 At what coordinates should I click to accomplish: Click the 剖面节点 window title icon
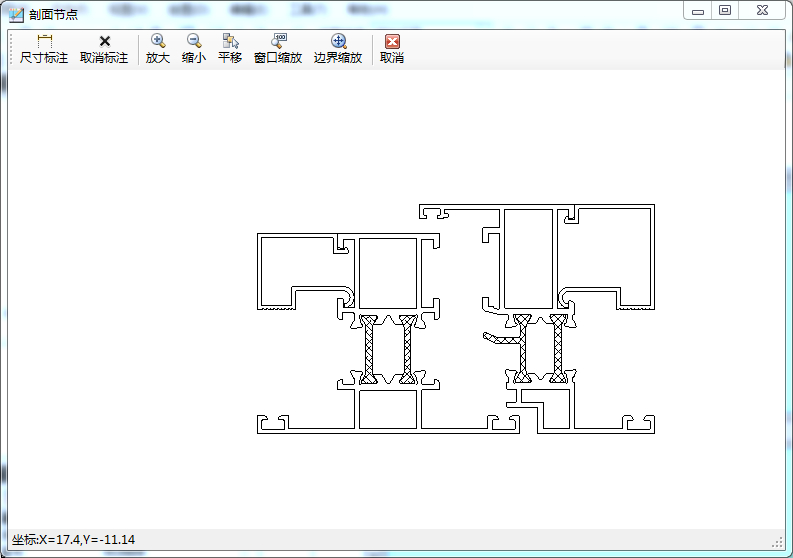tap(16, 15)
